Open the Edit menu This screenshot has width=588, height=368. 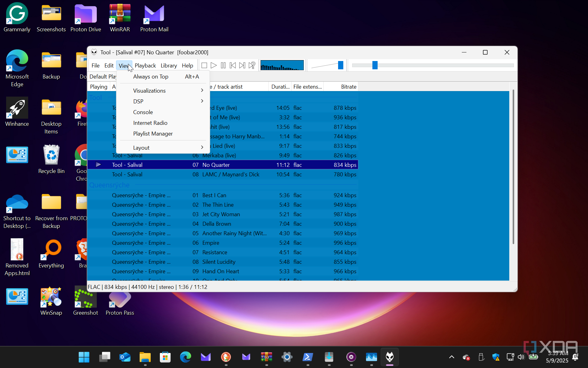coord(109,65)
